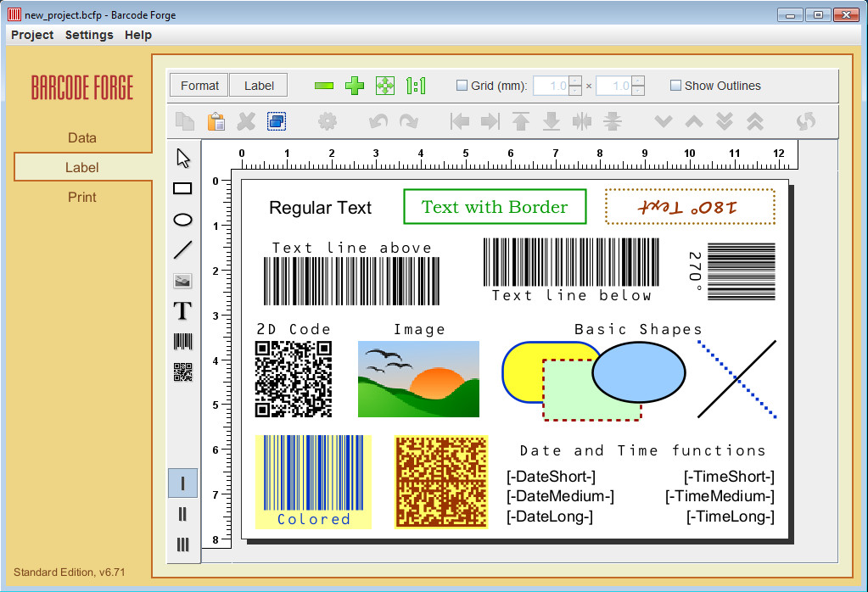Viewport: 868px width, 592px height.
Task: Bring element to the front
Action: point(755,121)
